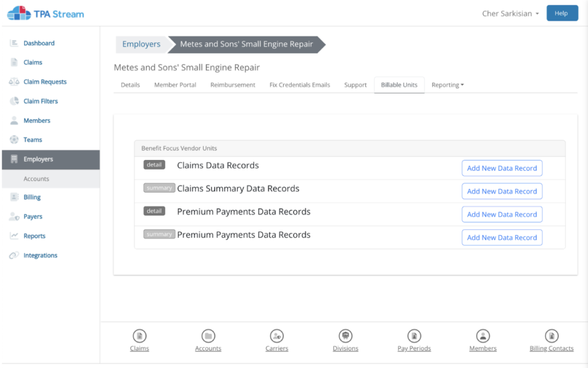Go to Employers breadcrumb

point(141,44)
